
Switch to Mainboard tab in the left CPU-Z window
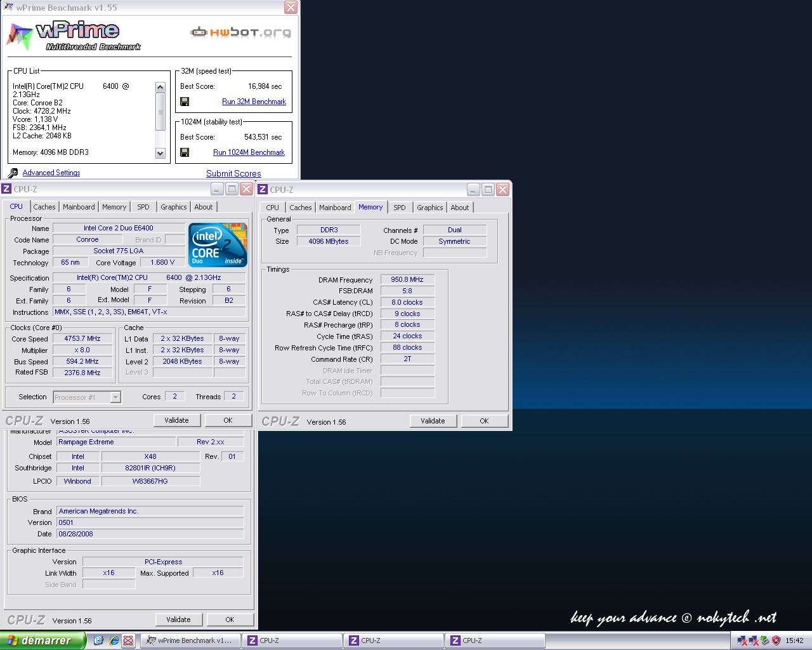pos(79,207)
